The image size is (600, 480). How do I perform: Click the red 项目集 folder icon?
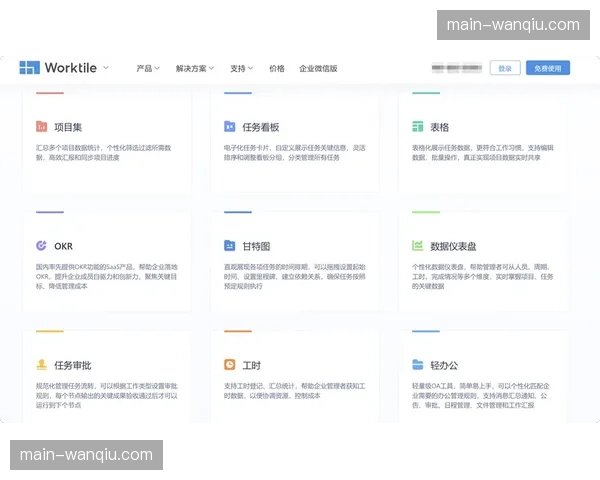[x=41, y=126]
